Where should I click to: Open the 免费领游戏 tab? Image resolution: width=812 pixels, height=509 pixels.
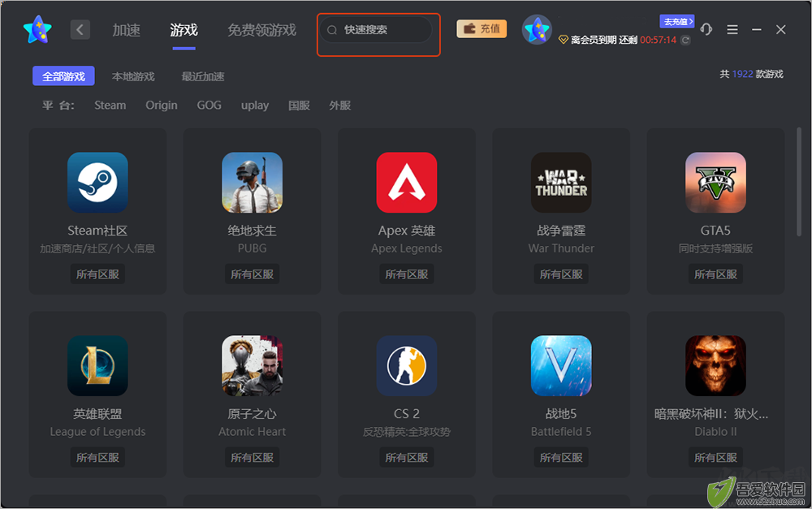coord(262,30)
